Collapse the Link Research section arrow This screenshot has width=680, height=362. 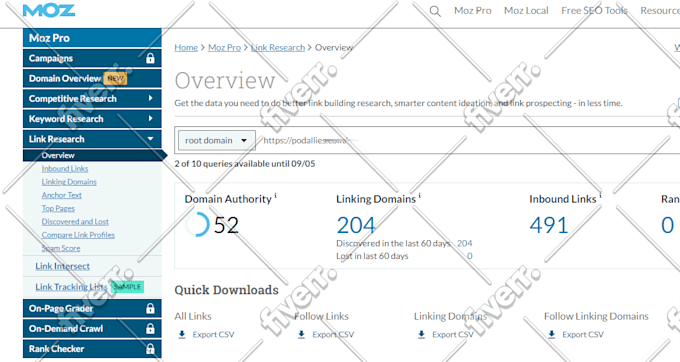point(150,139)
